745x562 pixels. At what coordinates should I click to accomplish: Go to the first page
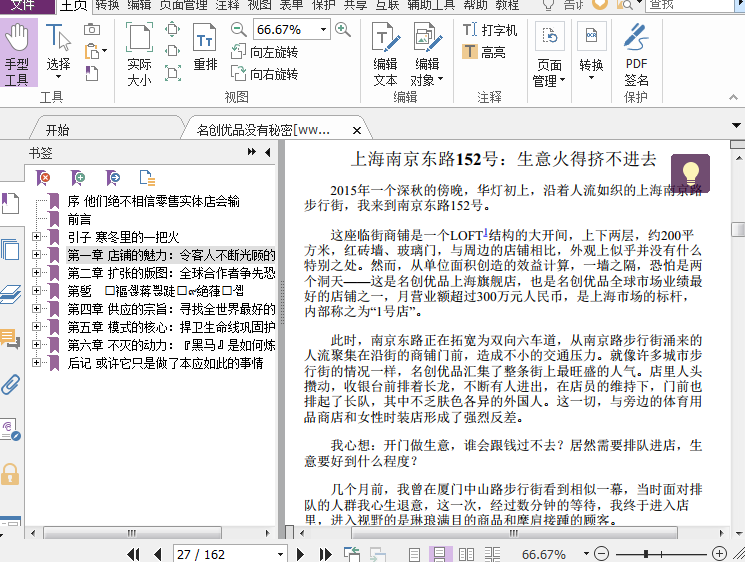click(134, 554)
